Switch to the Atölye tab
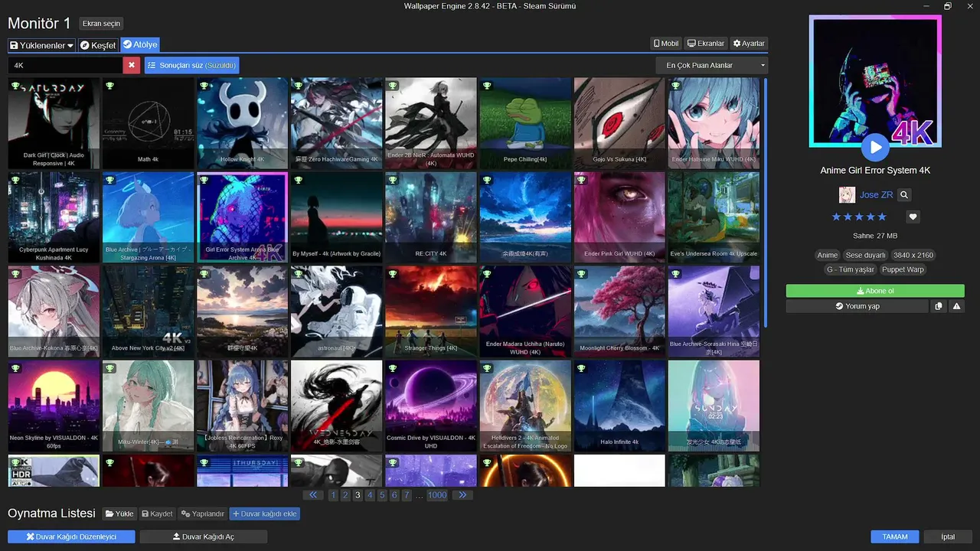This screenshot has height=551, width=980. [x=139, y=45]
